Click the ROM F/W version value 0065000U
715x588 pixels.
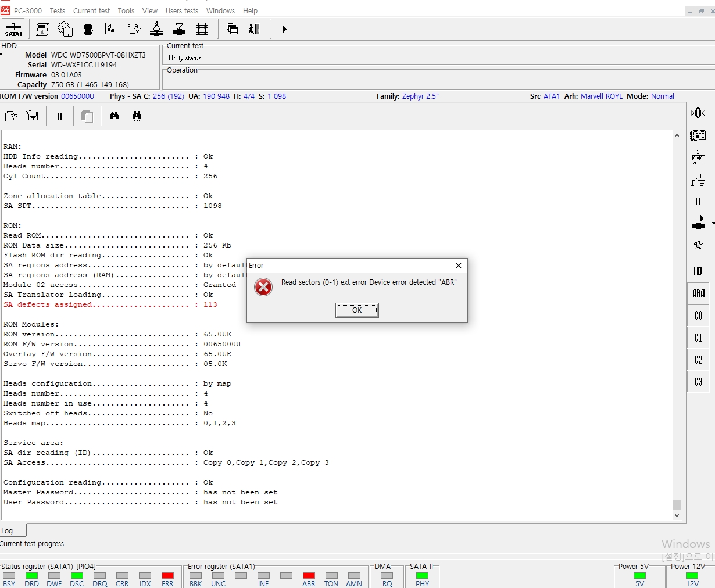[x=77, y=96]
